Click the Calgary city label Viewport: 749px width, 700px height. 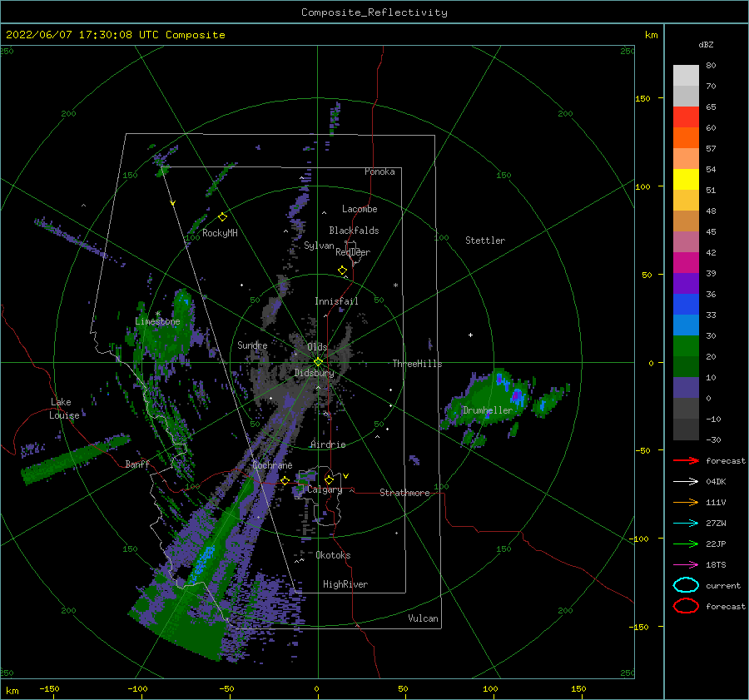coord(325,489)
